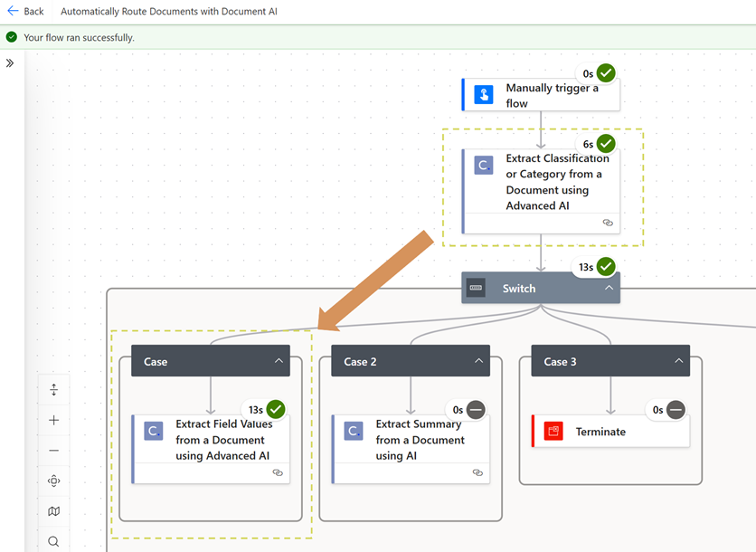Collapse the Case 3 branch
This screenshot has width=756, height=552.
[678, 361]
